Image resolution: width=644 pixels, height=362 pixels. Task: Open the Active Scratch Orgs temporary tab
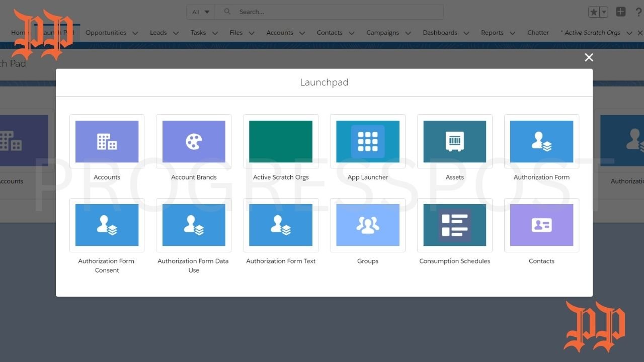[590, 33]
